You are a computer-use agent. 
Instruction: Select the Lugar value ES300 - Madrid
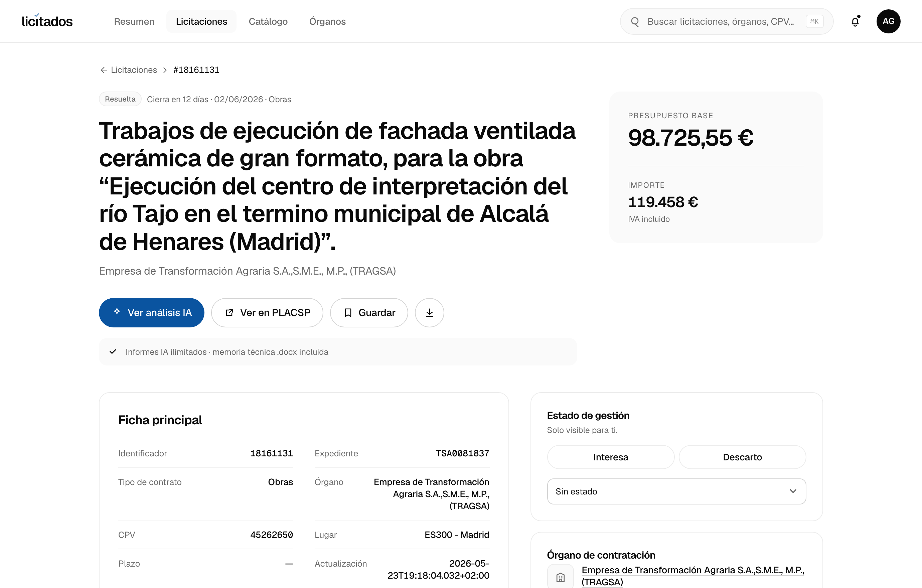tap(457, 535)
